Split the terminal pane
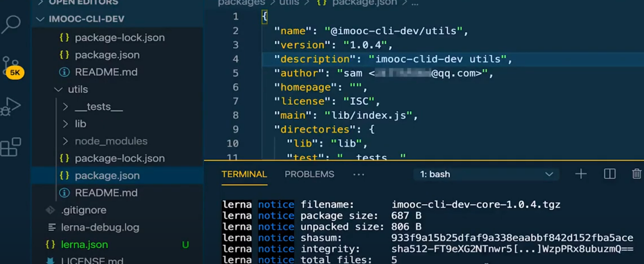 610,174
